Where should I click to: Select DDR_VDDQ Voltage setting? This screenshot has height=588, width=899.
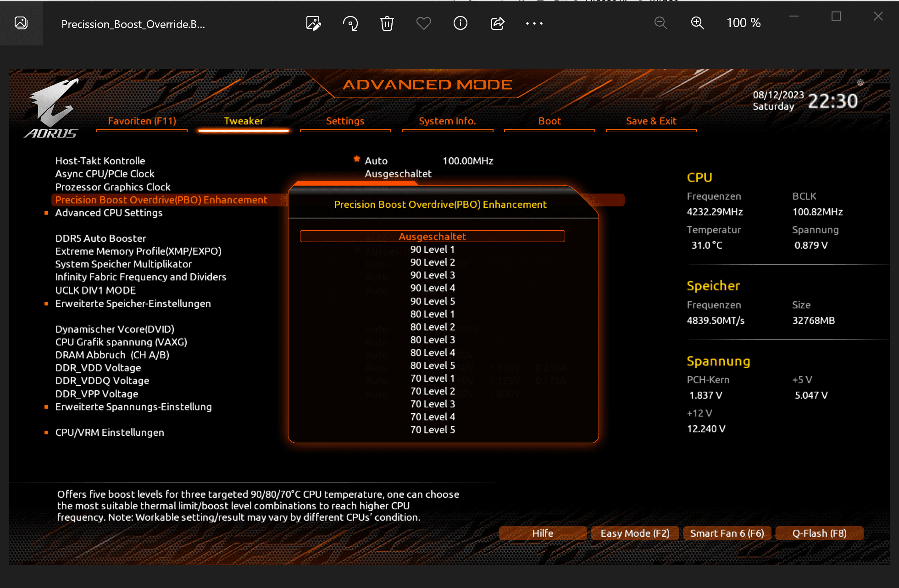102,381
